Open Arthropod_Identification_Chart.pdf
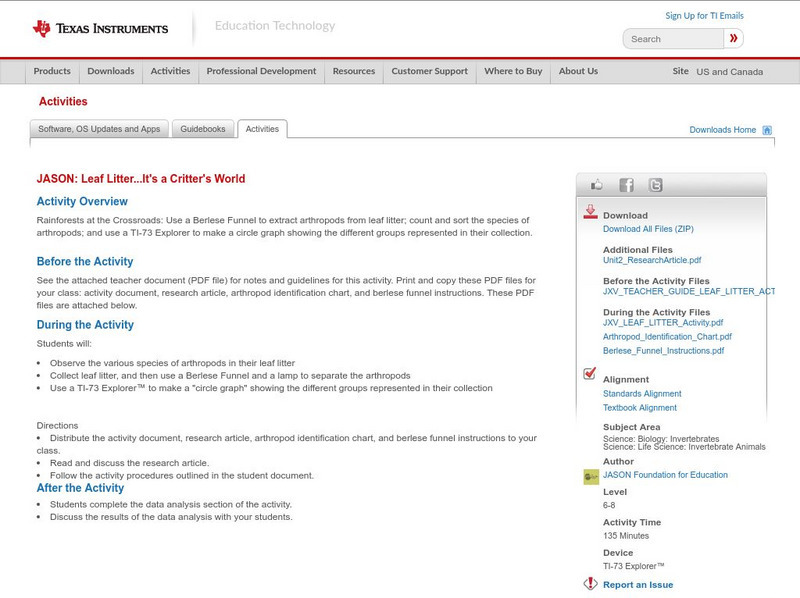This screenshot has height=598, width=800. 667,337
